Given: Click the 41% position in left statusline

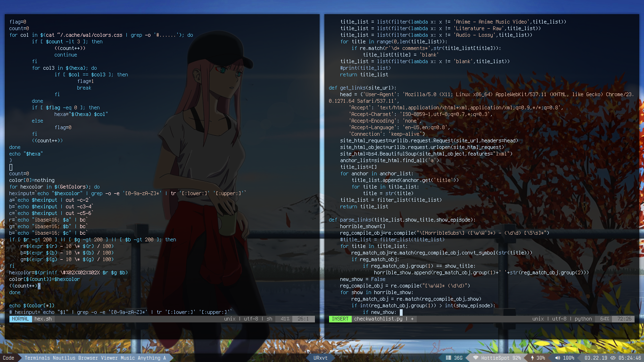Looking at the screenshot, I should click(x=285, y=319).
